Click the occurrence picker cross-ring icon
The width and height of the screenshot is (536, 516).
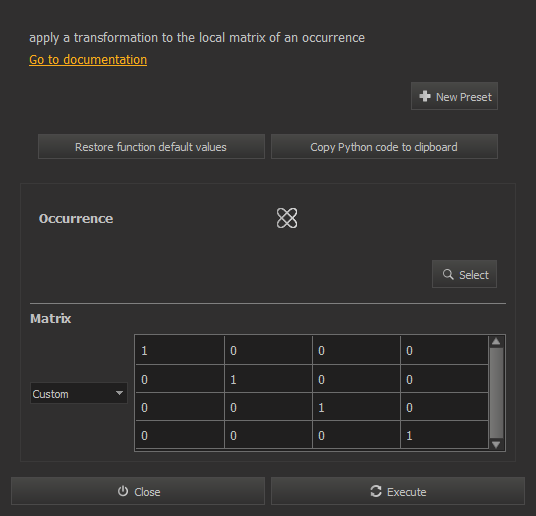click(x=287, y=218)
